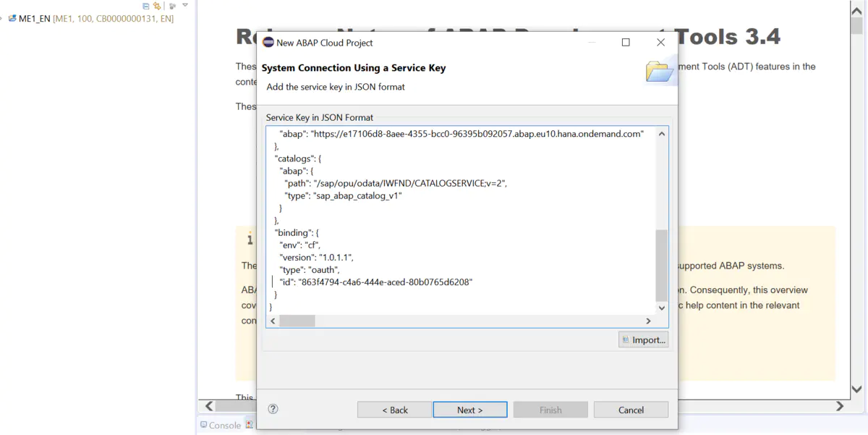
Task: Close the New ABAP Cloud Project dialog
Action: pos(660,43)
